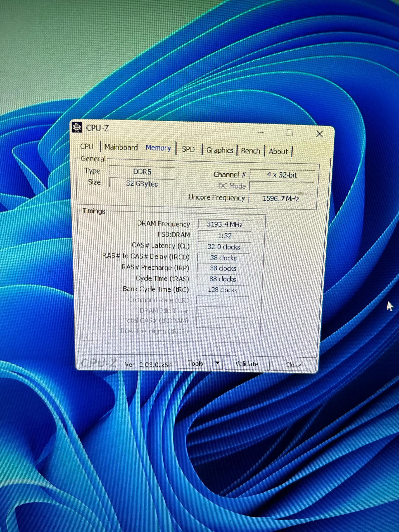The width and height of the screenshot is (399, 532).
Task: Click the memory Type field showing DDR5
Action: coord(142,172)
